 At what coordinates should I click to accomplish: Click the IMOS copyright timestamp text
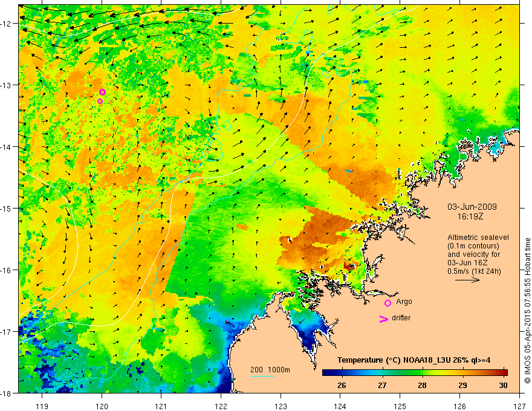click(527, 311)
